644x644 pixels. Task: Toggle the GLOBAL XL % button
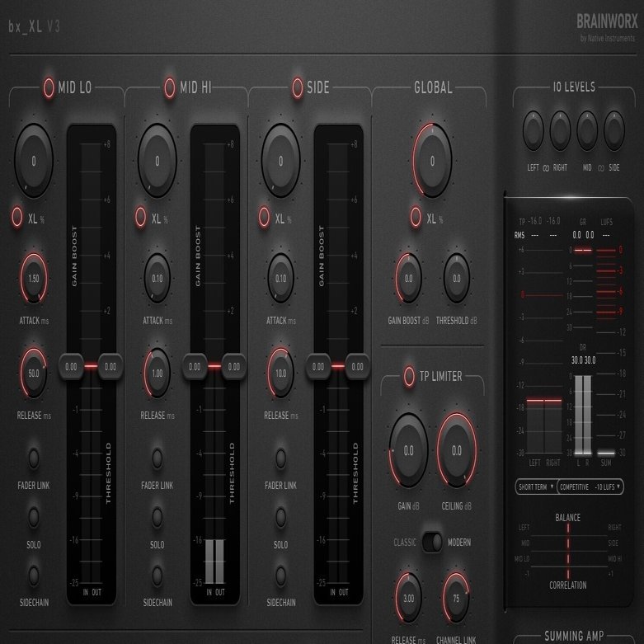pos(416,217)
